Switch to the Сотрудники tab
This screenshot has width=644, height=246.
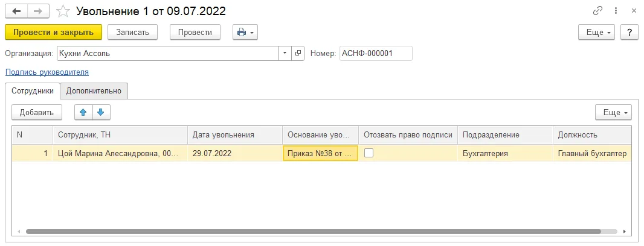(33, 90)
